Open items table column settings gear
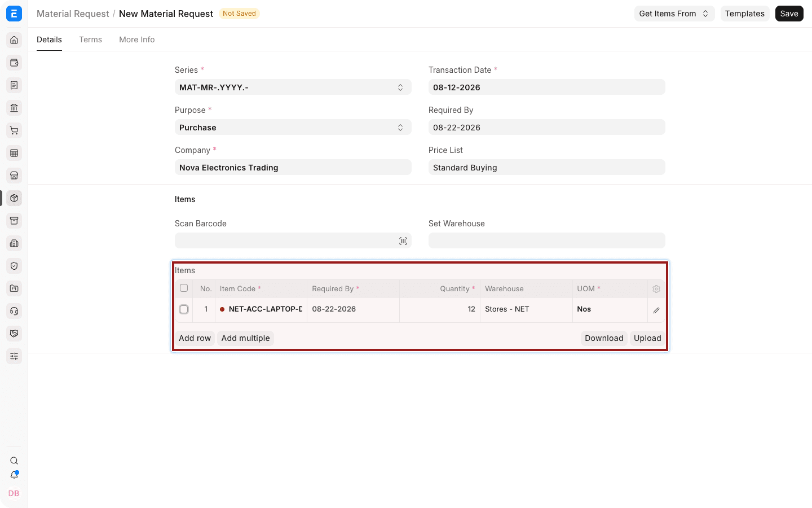812x508 pixels. [x=656, y=289]
